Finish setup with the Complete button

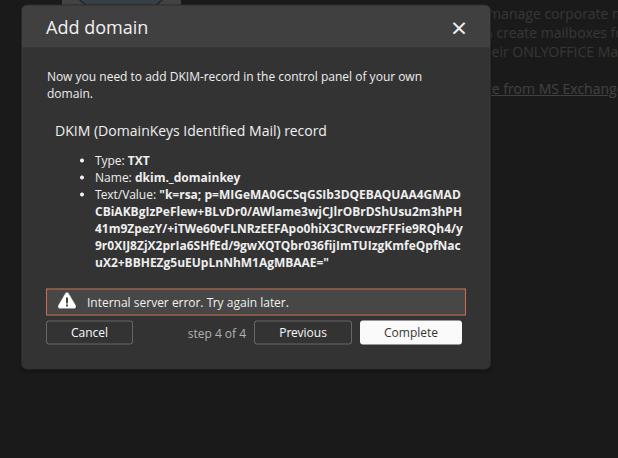[410, 332]
